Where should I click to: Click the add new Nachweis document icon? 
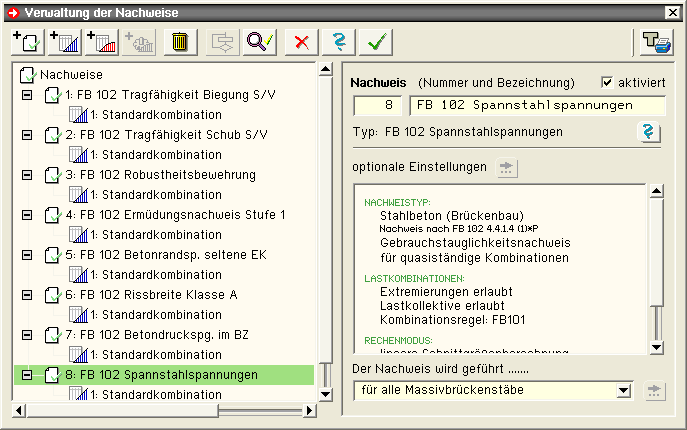(25, 41)
